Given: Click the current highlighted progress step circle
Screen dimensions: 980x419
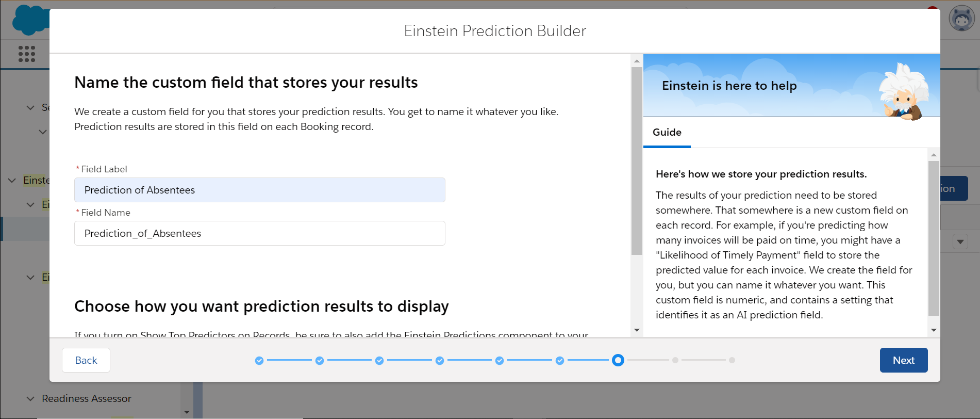Looking at the screenshot, I should pos(618,360).
